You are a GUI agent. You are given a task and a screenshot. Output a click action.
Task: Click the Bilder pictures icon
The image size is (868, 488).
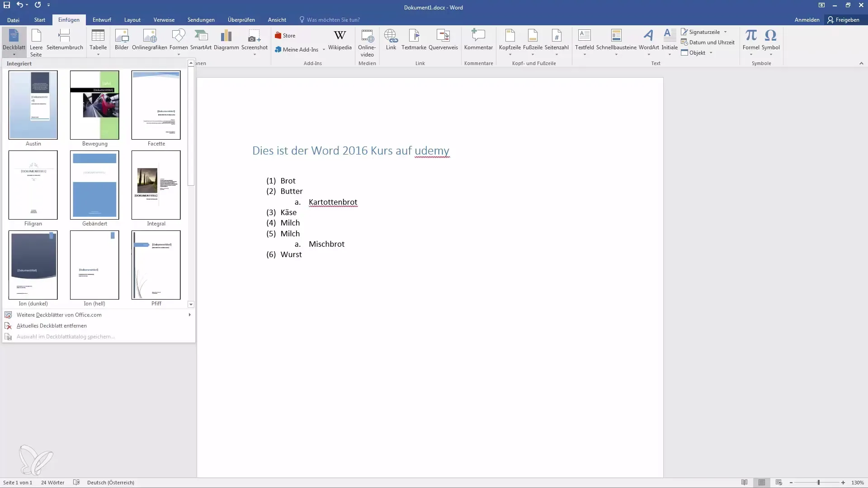[x=122, y=40]
